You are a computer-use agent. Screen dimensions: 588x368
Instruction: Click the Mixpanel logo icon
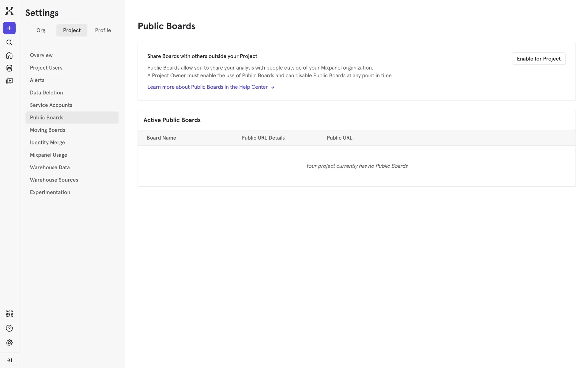pyautogui.click(x=9, y=11)
